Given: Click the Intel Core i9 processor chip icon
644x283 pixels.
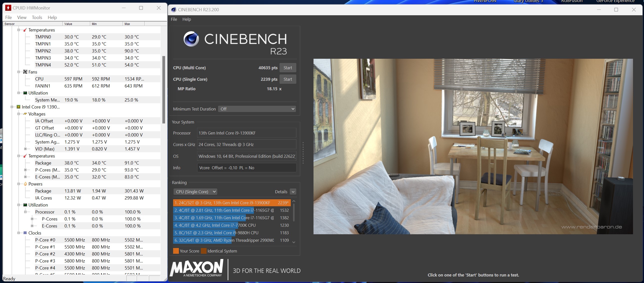Looking at the screenshot, I should (18, 107).
